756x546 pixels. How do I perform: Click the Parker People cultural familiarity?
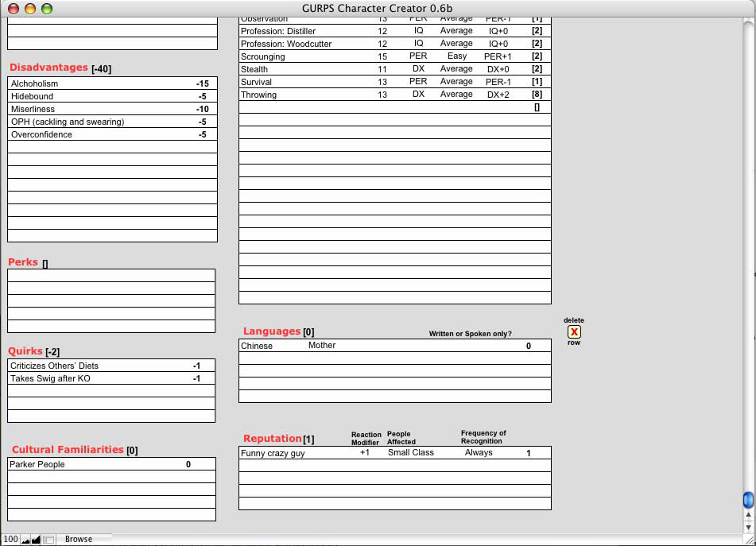coord(37,464)
